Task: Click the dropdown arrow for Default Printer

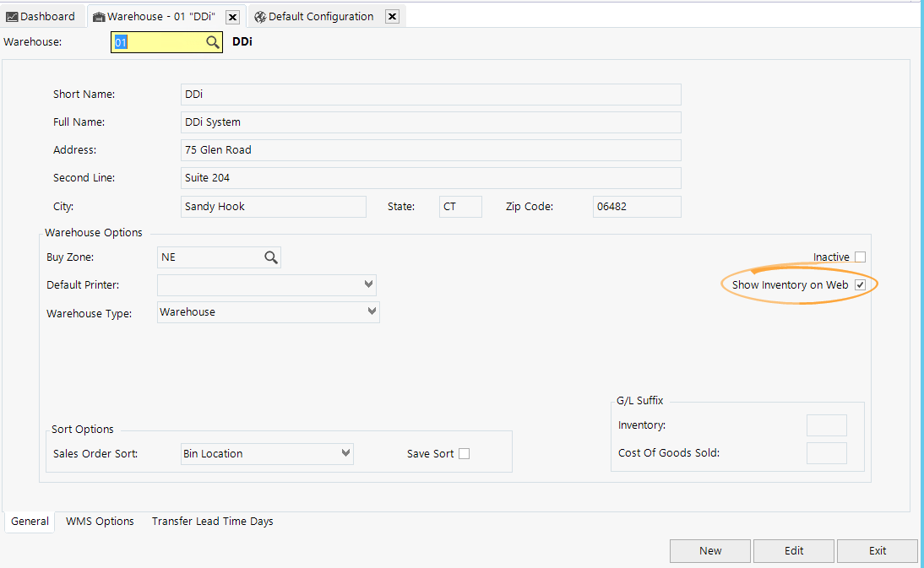Action: point(369,284)
